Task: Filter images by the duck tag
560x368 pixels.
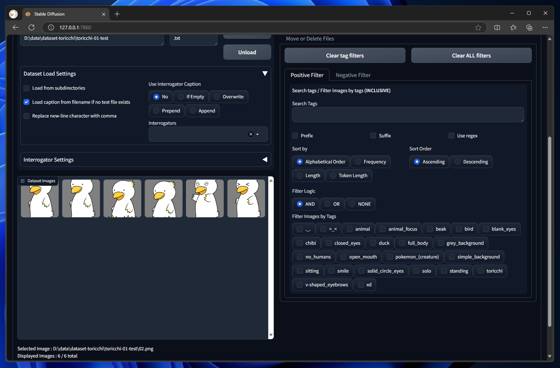Action: point(380,243)
